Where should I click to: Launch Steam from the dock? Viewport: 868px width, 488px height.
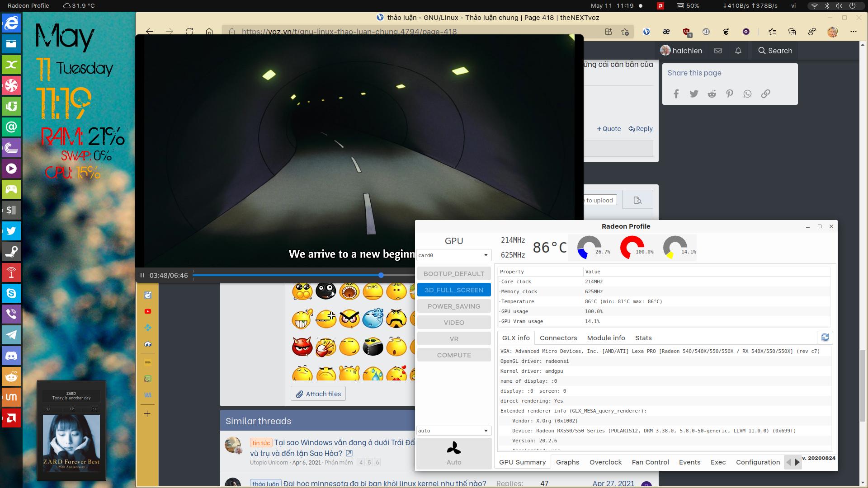point(11,252)
